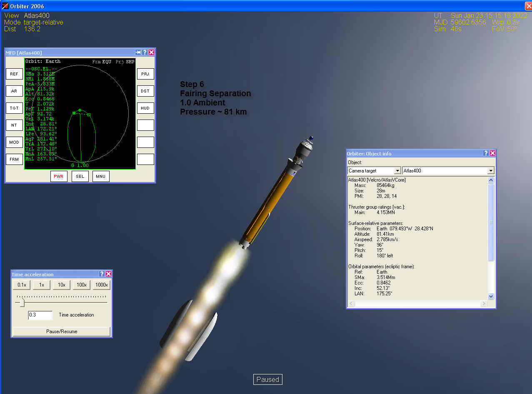
Task: Click the Atlas rocket in the 3D view
Action: click(277, 192)
